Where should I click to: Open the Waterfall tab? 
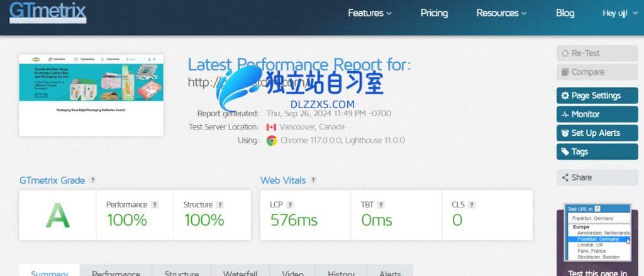(240, 272)
